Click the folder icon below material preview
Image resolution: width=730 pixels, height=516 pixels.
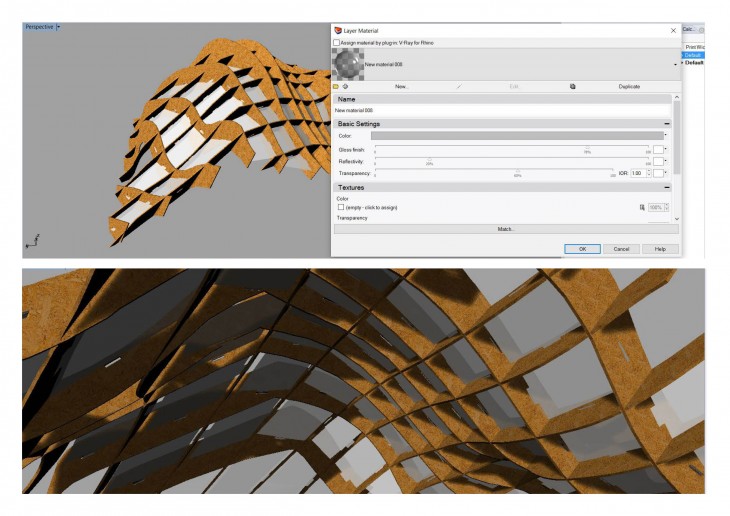336,87
